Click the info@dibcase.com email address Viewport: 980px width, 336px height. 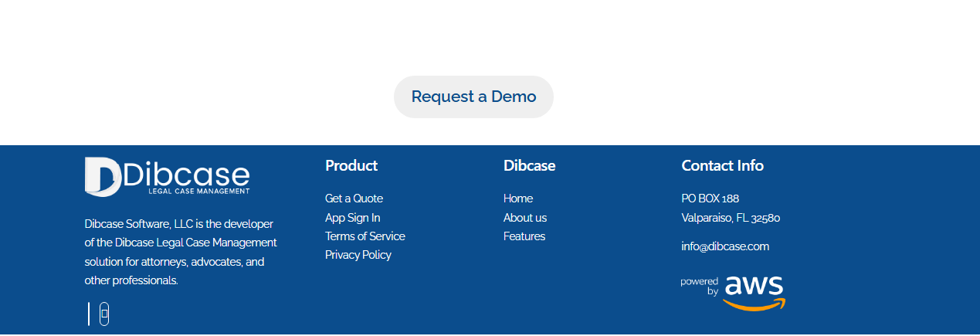coord(724,246)
